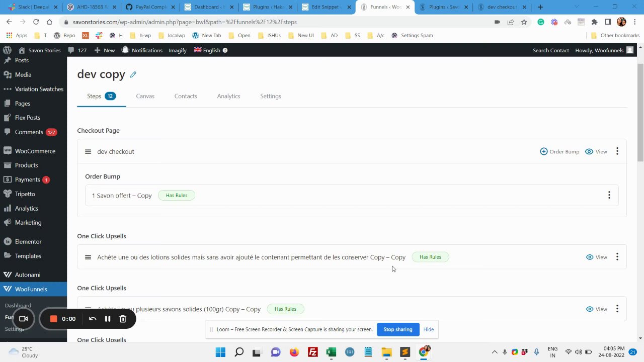View the Achète une ou des lotions upsell
This screenshot has width=644, height=362.
596,257
